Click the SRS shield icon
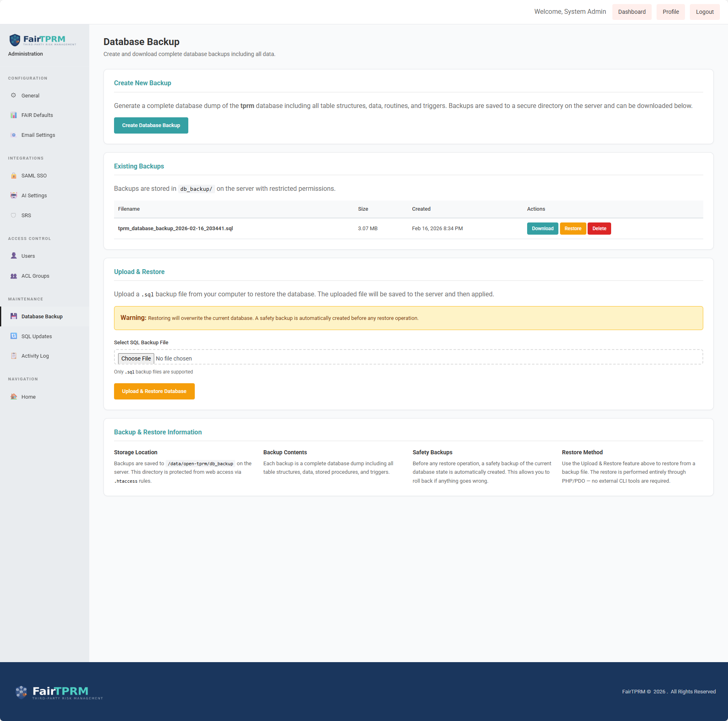Viewport: 728px width, 721px height. point(13,216)
